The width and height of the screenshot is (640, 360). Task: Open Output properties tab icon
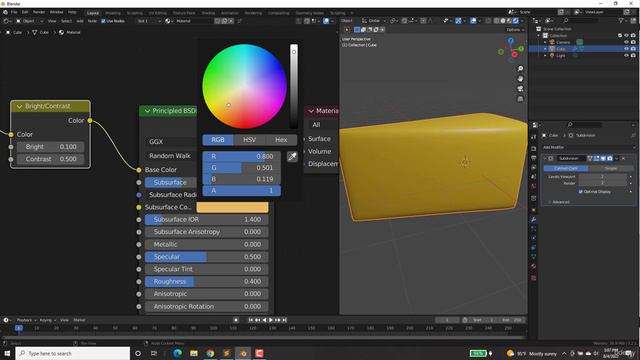click(533, 158)
